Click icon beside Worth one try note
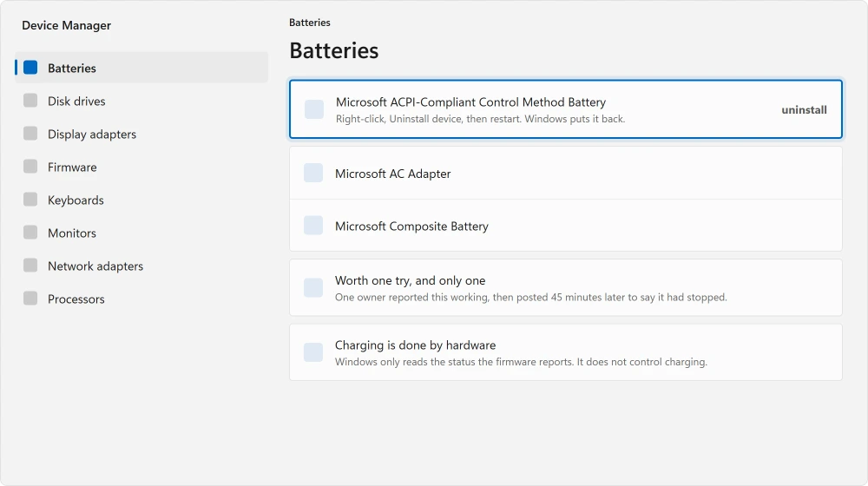 [313, 288]
